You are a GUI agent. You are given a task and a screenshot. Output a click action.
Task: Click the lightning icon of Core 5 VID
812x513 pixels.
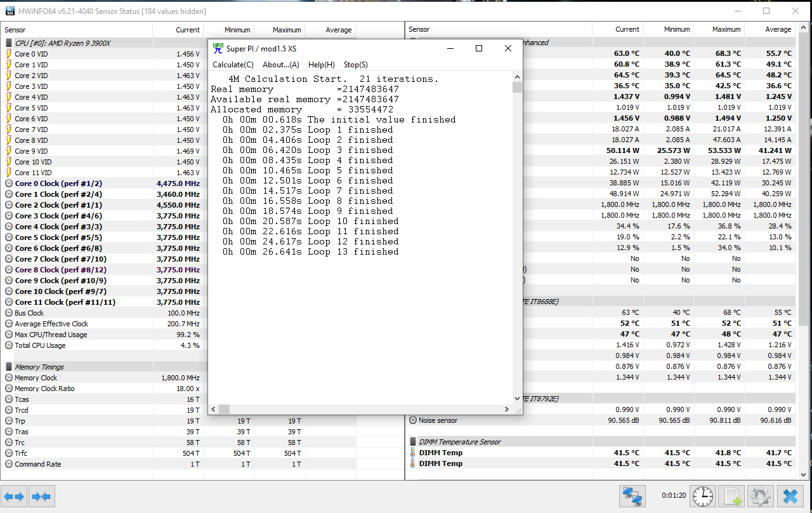[9, 108]
